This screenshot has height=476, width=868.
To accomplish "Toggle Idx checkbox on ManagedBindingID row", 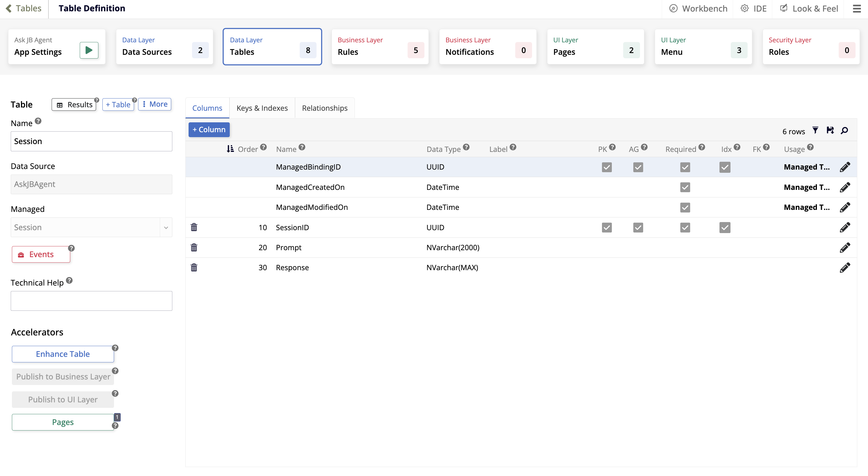I will (x=724, y=167).
